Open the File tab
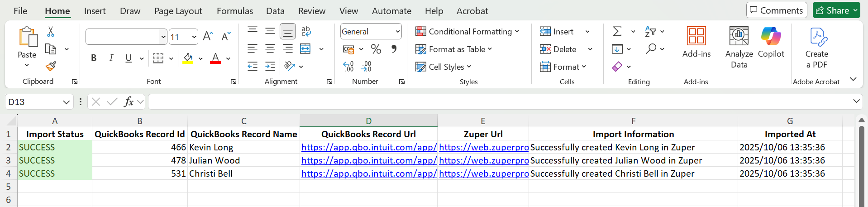Screen dimensions: 868x207 (20, 11)
